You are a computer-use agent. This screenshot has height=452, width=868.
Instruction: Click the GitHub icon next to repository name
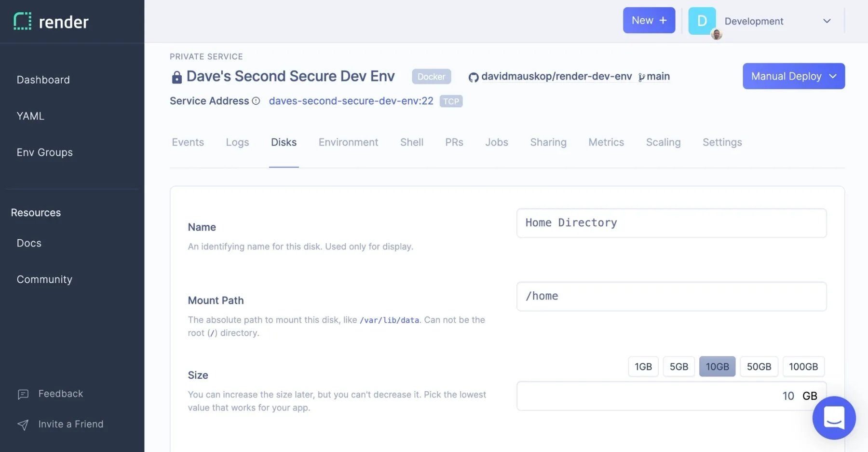pyautogui.click(x=473, y=77)
